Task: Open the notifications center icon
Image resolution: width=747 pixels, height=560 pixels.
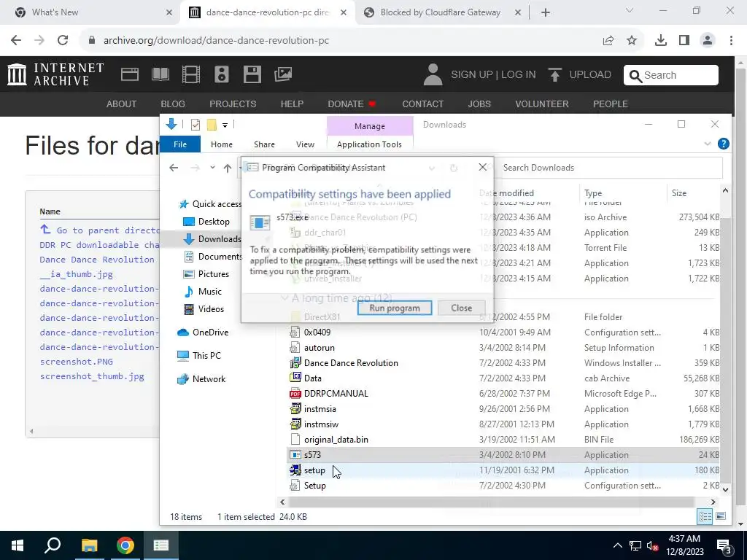Action: tap(724, 545)
